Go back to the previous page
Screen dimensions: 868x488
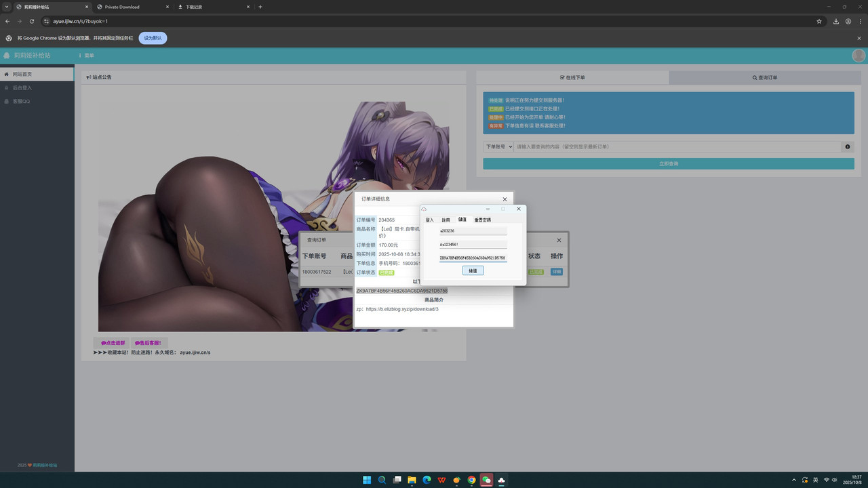7,21
